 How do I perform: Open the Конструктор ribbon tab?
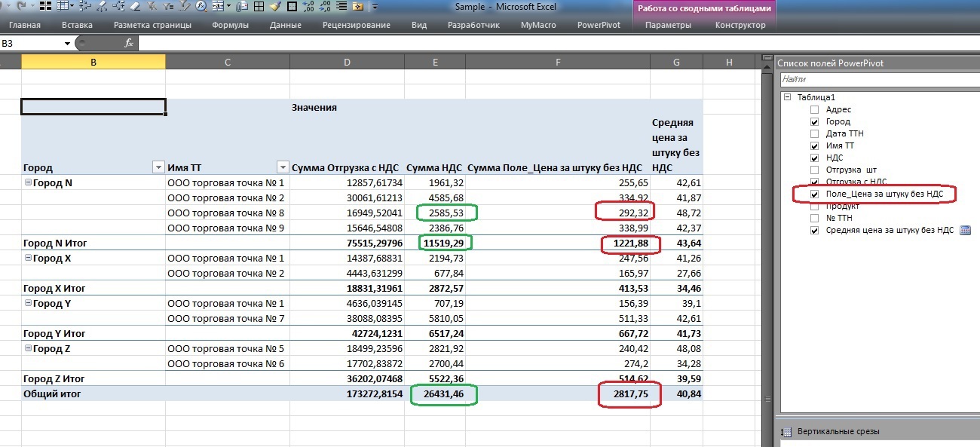coord(743,24)
